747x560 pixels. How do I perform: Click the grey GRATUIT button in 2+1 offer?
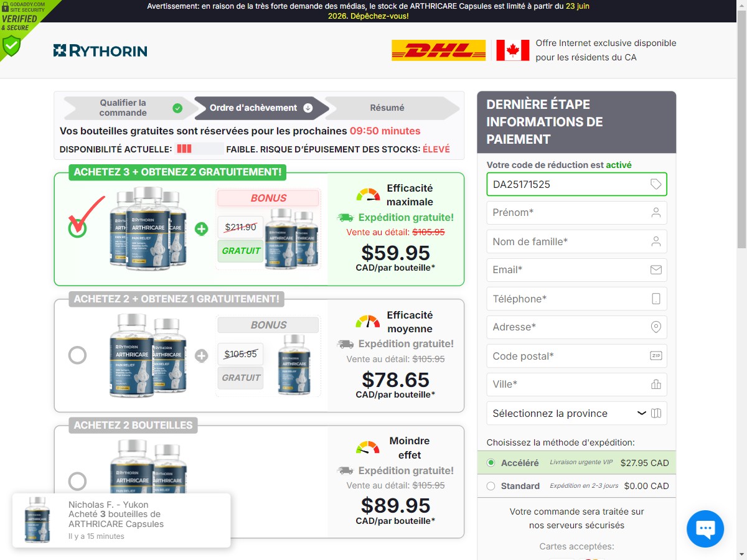click(240, 378)
